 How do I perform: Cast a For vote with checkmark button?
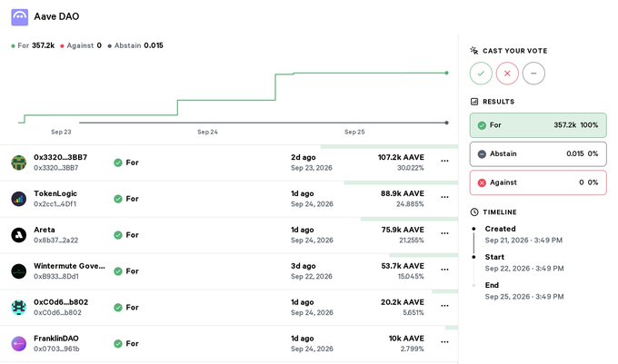(x=481, y=74)
